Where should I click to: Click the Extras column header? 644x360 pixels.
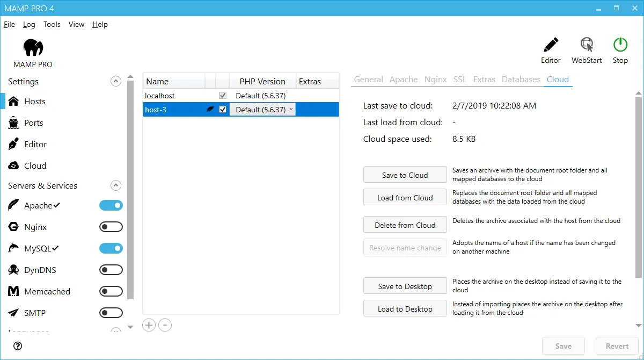tap(318, 81)
